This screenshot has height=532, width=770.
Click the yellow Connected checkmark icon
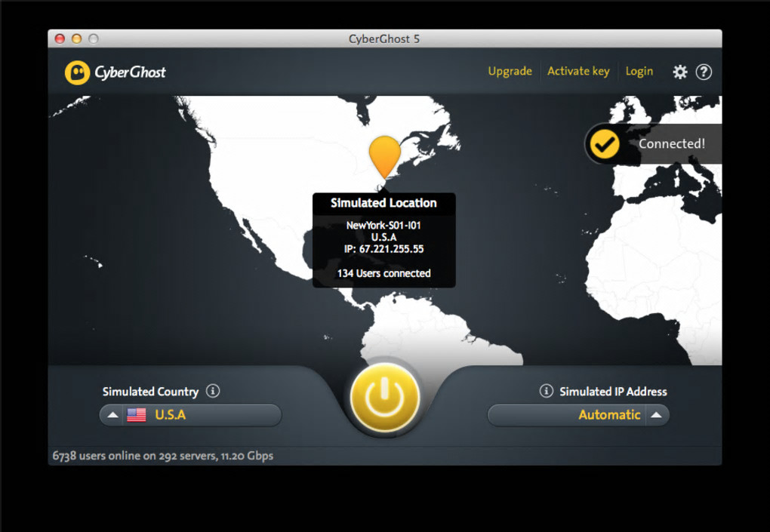point(605,144)
